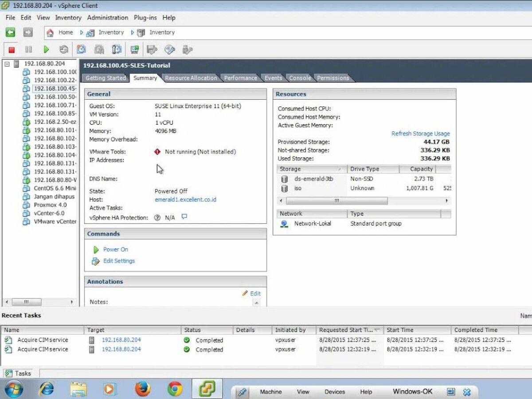This screenshot has width=532, height=399.
Task: Click the gray Forward navigation arrow
Action: click(28, 32)
